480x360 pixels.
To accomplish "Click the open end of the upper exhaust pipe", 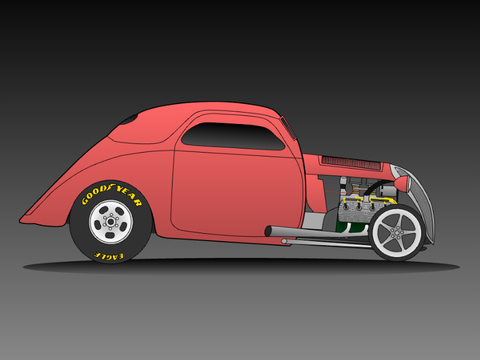I will 269,230.
